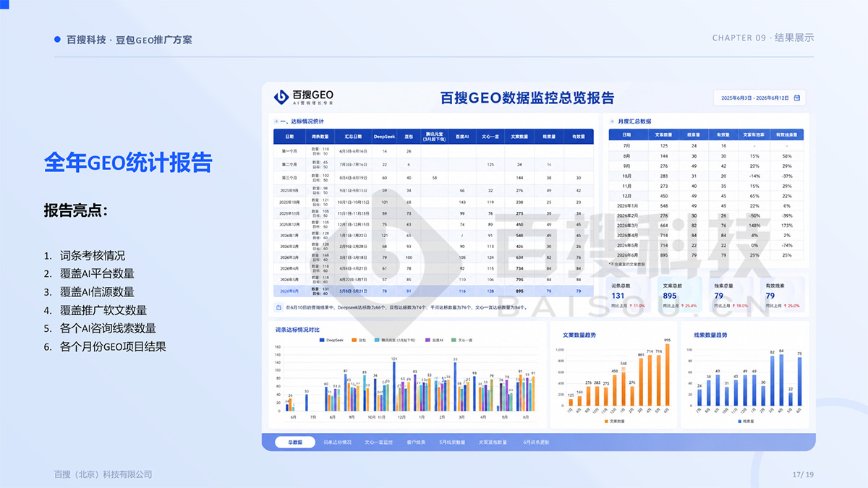Open the 客户线索 tab
This screenshot has height=488, width=868.
pos(416,442)
